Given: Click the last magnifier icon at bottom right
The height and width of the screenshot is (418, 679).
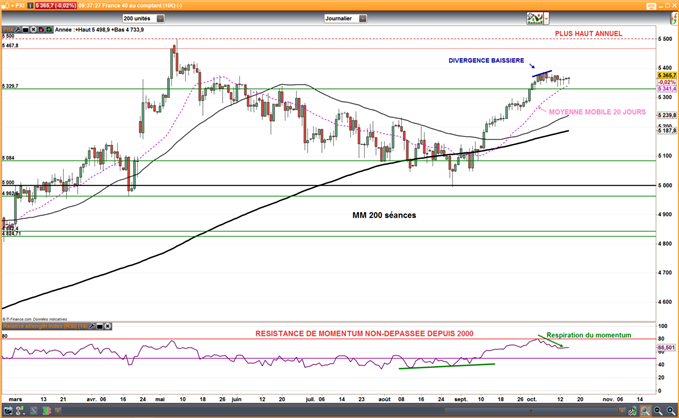Looking at the screenshot, I should pos(671,411).
